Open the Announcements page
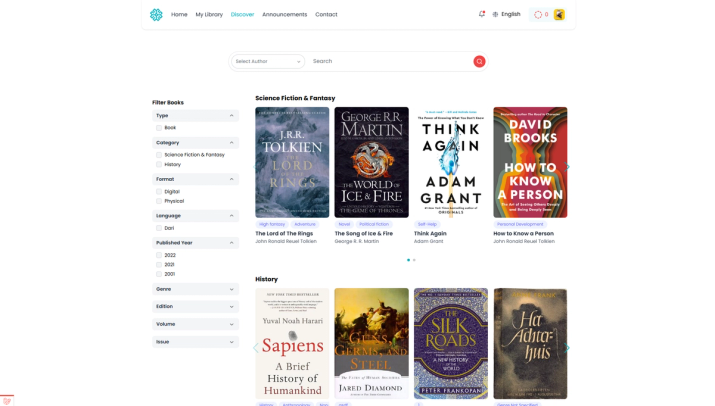715x406 pixels. click(285, 15)
